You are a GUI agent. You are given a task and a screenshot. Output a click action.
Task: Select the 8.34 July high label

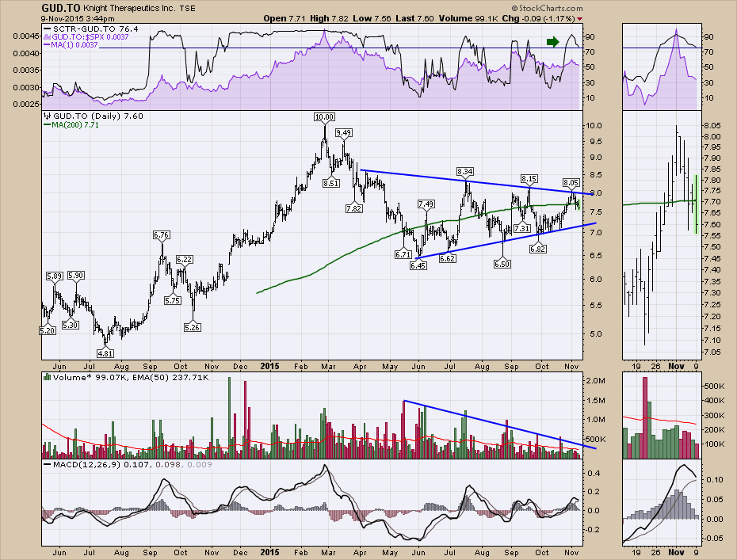pos(465,172)
